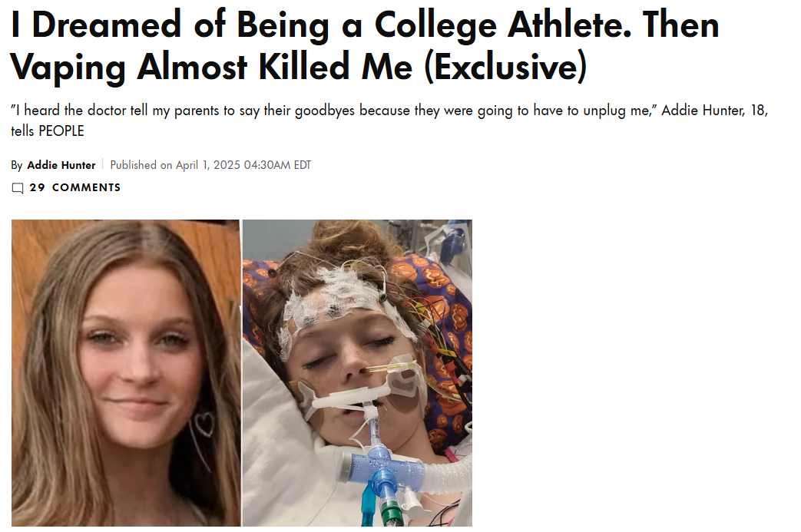The width and height of the screenshot is (801, 532).
Task: Click the white head bandage electrodes
Action: 338,296
